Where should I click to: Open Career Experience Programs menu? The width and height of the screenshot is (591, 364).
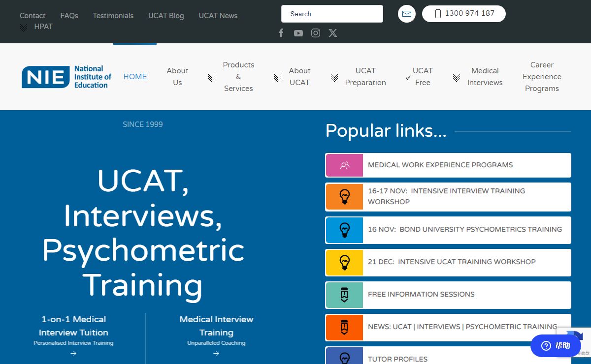coord(542,77)
